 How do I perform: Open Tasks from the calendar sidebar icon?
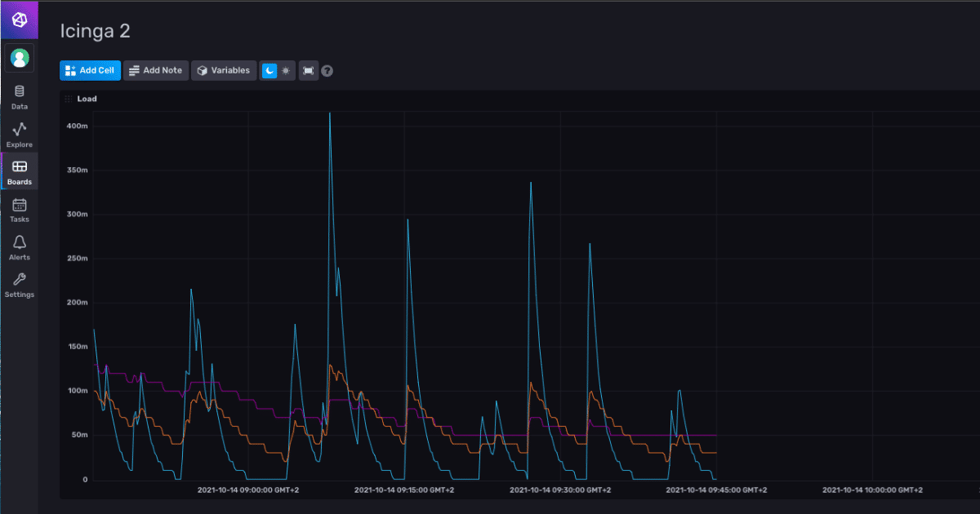click(18, 209)
